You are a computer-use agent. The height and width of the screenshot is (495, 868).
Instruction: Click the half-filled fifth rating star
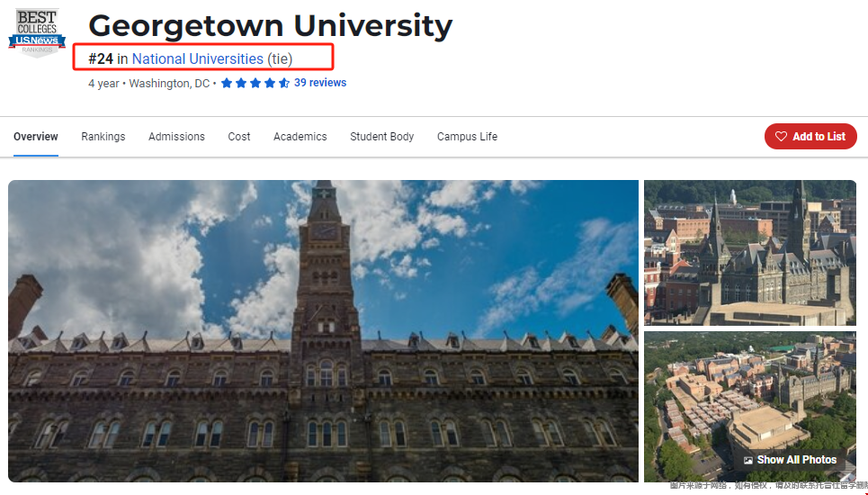tap(284, 84)
